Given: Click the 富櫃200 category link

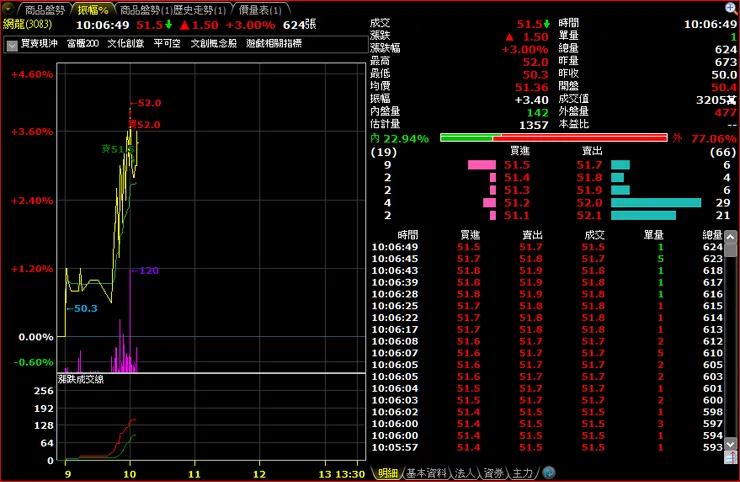Looking at the screenshot, I should (x=83, y=43).
